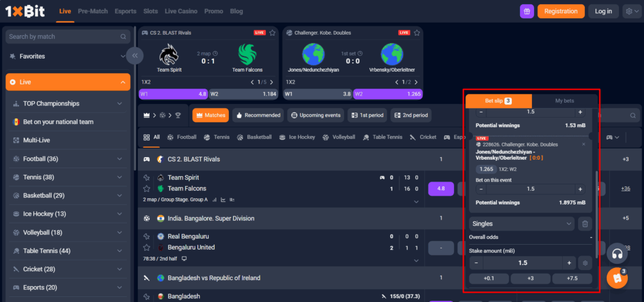
Task: Open floating bet slip coupon icon
Action: (x=617, y=278)
